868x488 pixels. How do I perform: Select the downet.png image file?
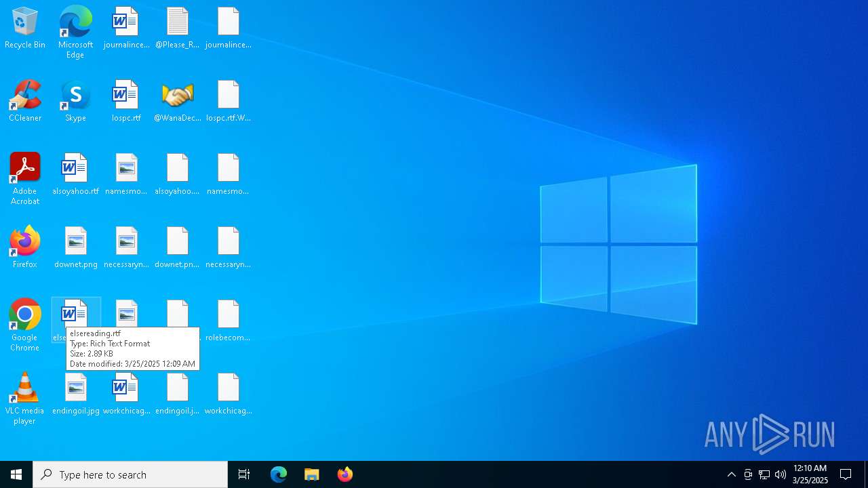click(x=75, y=247)
